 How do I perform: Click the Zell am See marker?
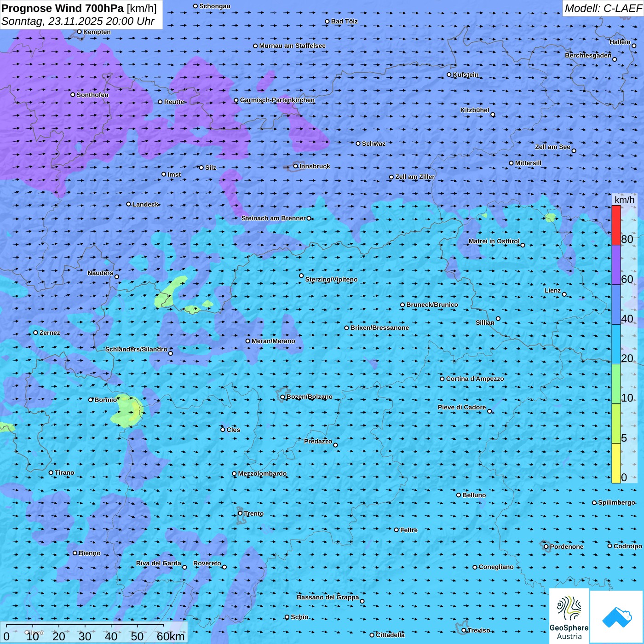pos(574,150)
